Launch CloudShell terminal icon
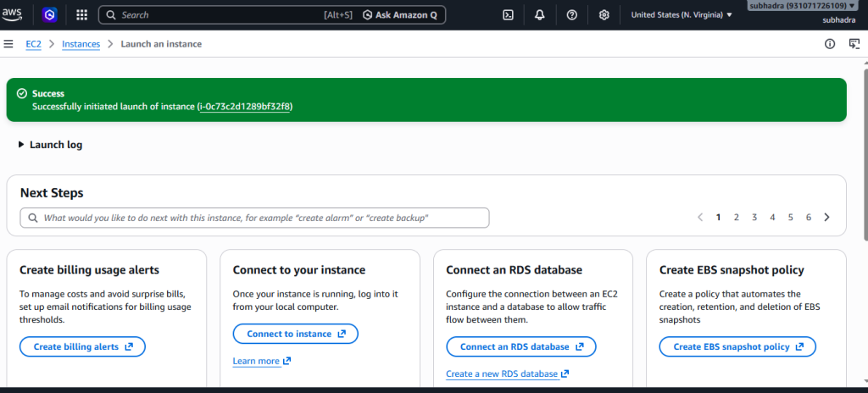Image resolution: width=868 pixels, height=393 pixels. click(508, 15)
